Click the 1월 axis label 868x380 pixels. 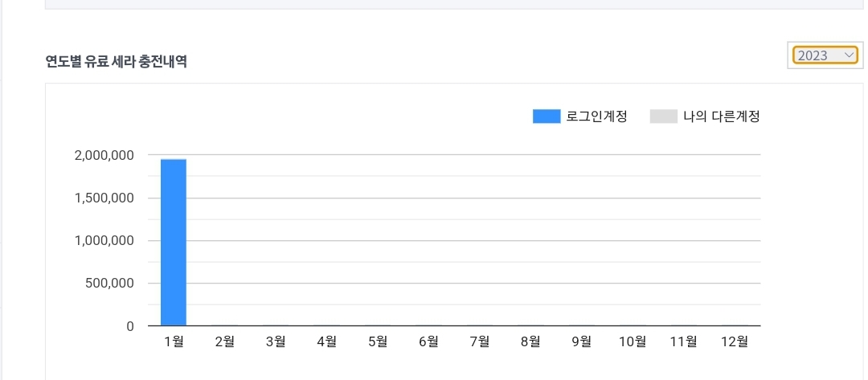pyautogui.click(x=174, y=341)
